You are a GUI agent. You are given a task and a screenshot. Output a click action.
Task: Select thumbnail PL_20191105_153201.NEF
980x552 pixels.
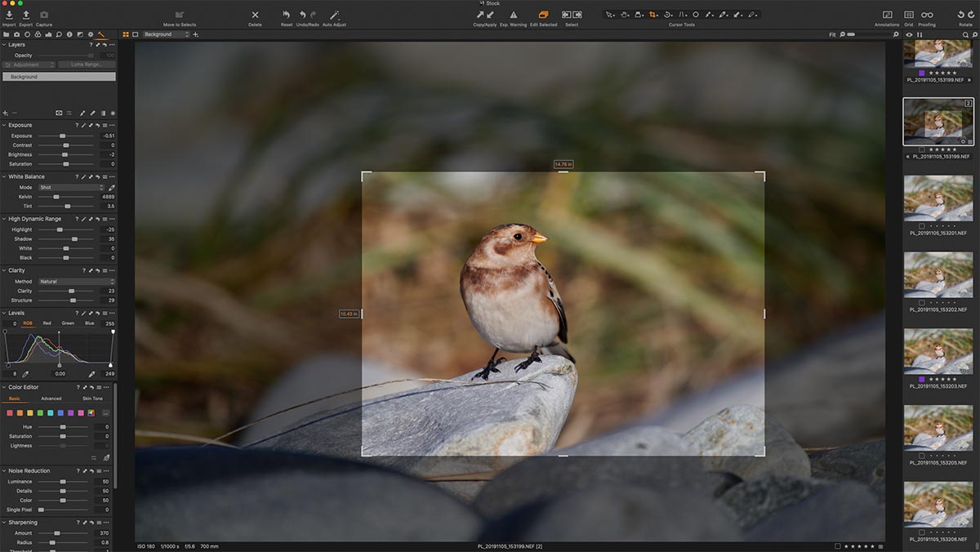tap(938, 197)
